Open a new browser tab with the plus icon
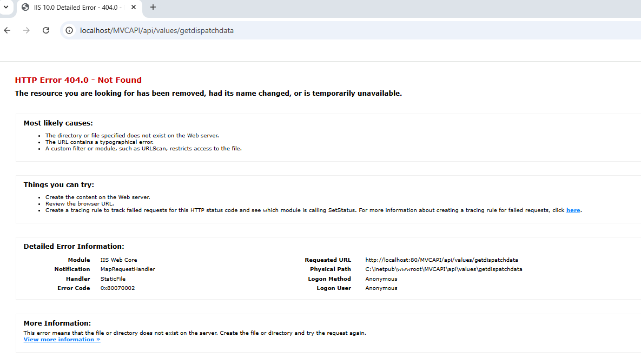 [152, 8]
